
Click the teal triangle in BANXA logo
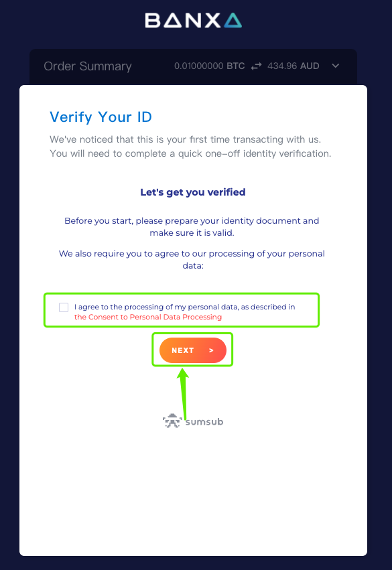(233, 21)
